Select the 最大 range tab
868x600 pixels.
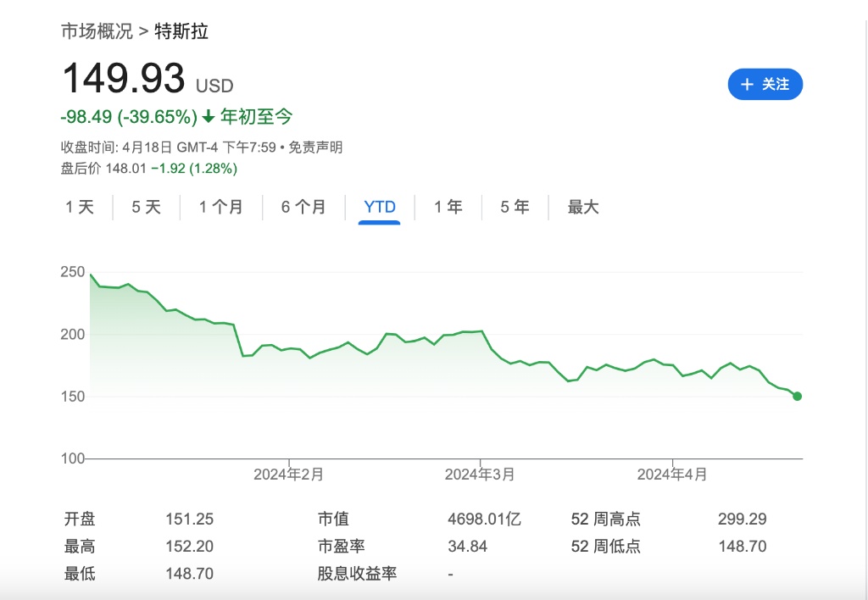(x=582, y=208)
